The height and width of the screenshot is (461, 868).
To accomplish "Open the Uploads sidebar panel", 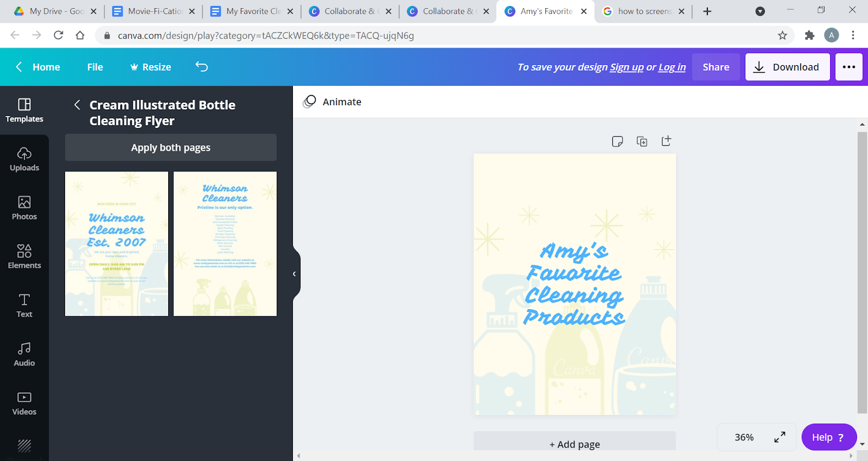I will (x=24, y=159).
